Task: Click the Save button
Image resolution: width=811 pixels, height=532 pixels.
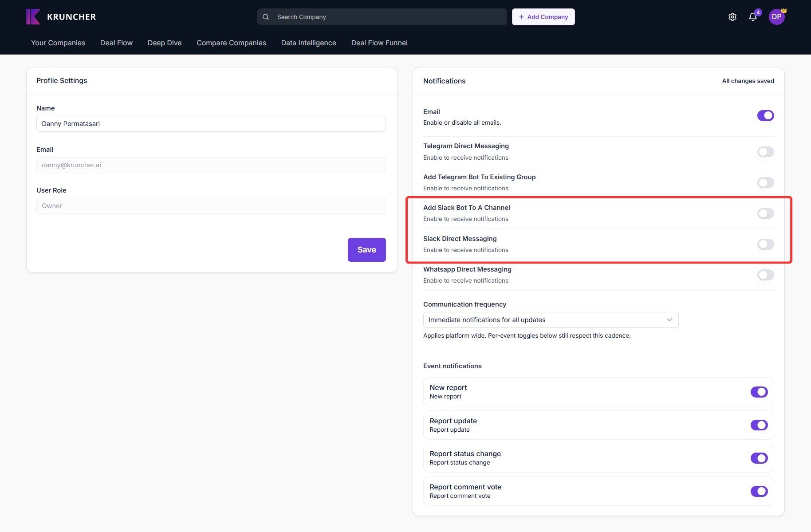Action: pyautogui.click(x=366, y=249)
